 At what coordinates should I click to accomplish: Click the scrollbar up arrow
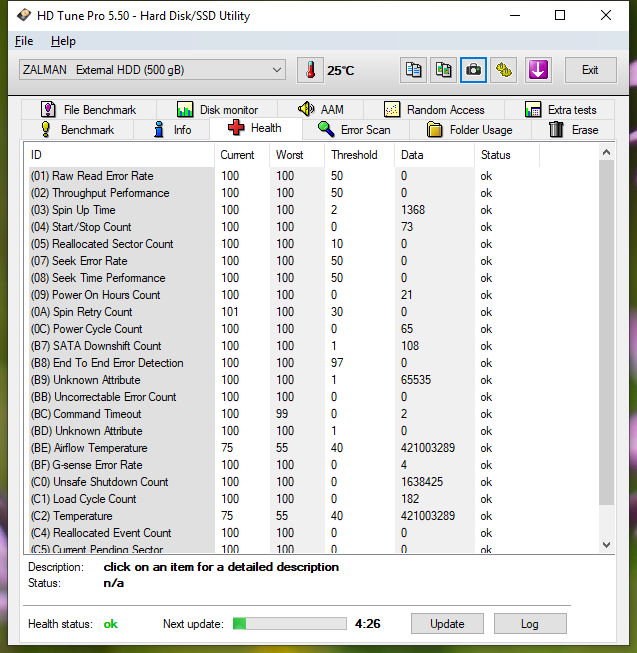tap(607, 152)
